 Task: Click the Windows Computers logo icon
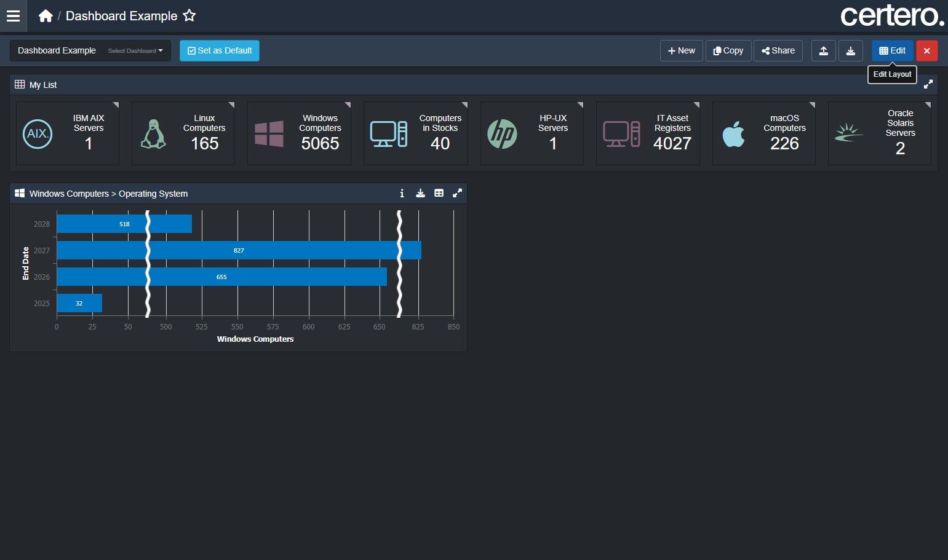point(269,134)
